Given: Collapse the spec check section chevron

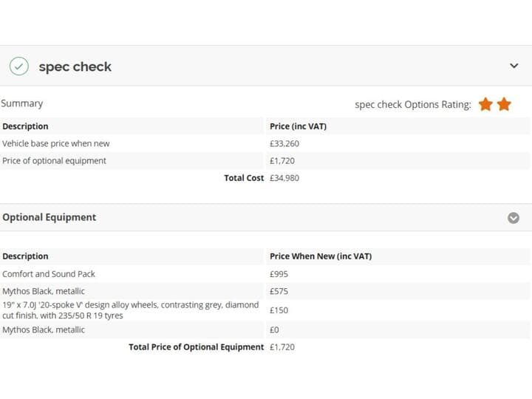Looking at the screenshot, I should pos(514,66).
